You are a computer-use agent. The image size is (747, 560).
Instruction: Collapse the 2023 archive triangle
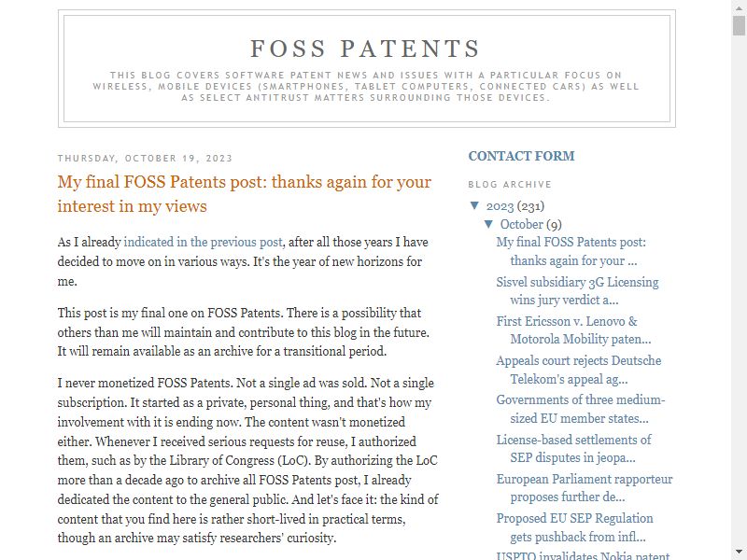(474, 205)
